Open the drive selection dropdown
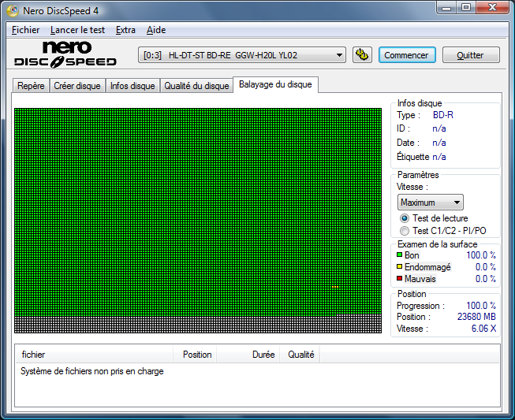This screenshot has width=515, height=420. pos(243,55)
